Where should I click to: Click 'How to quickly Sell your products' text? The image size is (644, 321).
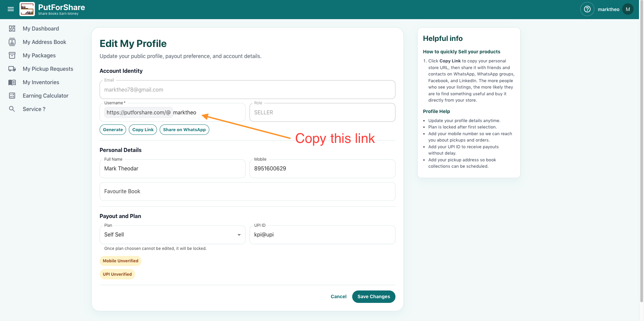pos(462,52)
